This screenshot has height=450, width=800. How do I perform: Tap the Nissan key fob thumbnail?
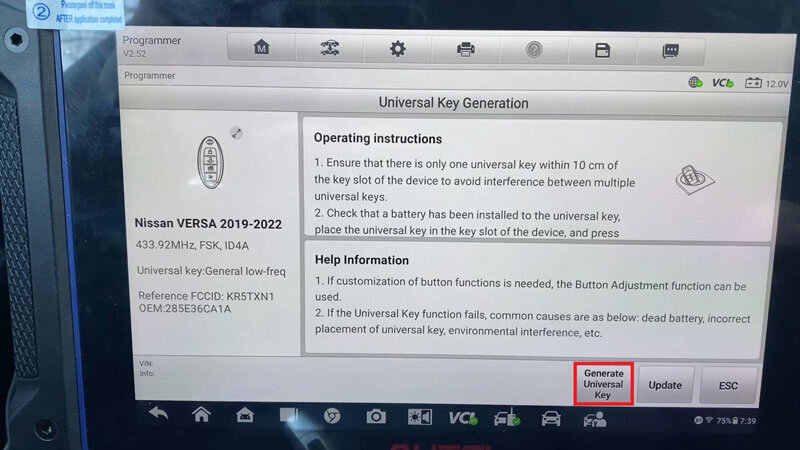210,162
